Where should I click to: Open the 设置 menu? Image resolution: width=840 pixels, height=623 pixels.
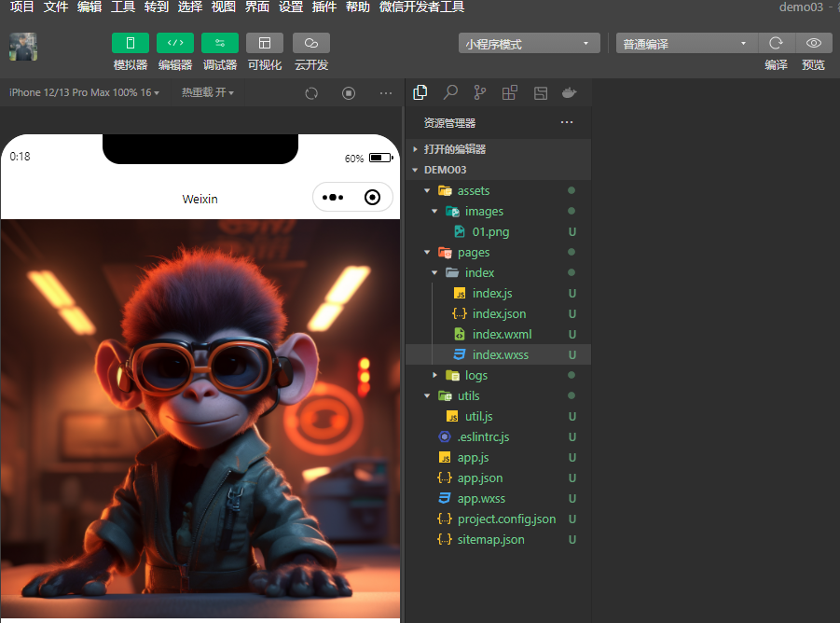291,7
